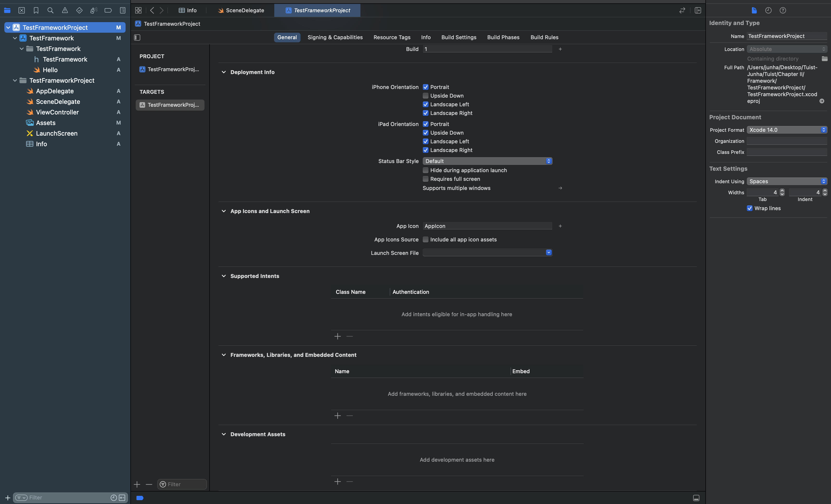The image size is (831, 504).
Task: Collapse the Development Assets section
Action: (224, 434)
